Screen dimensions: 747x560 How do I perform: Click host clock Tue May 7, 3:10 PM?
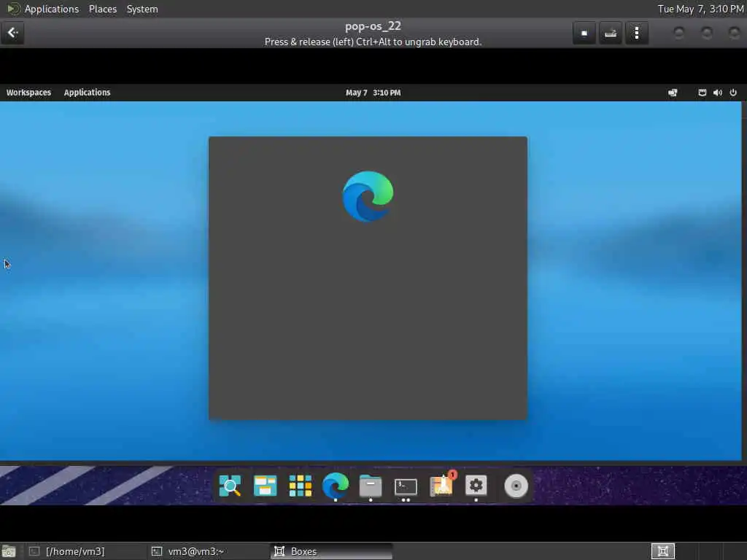700,9
